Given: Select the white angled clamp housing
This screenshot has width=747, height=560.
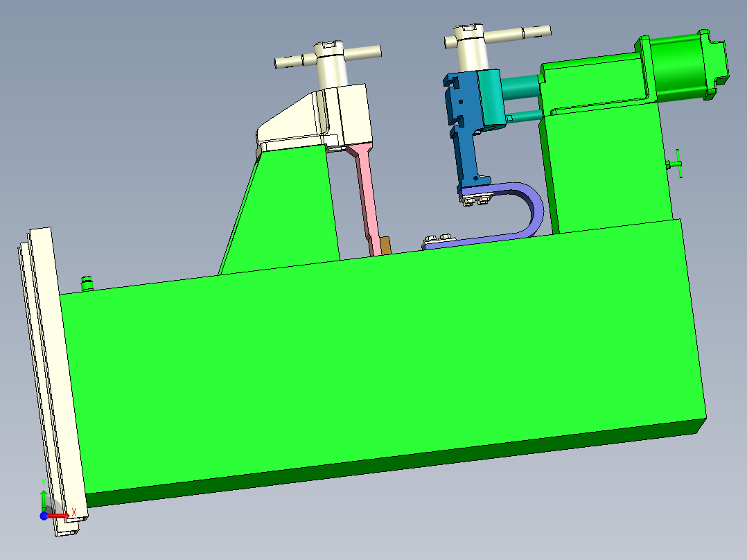Looking at the screenshot, I should tap(315, 119).
